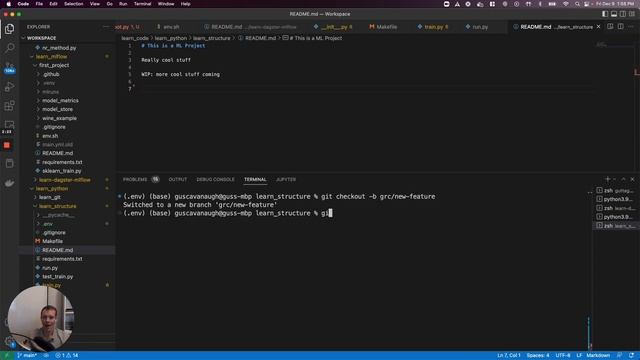This screenshot has height=360, width=640.
Task: Open the Explorer view in activity bar
Action: click(9, 29)
